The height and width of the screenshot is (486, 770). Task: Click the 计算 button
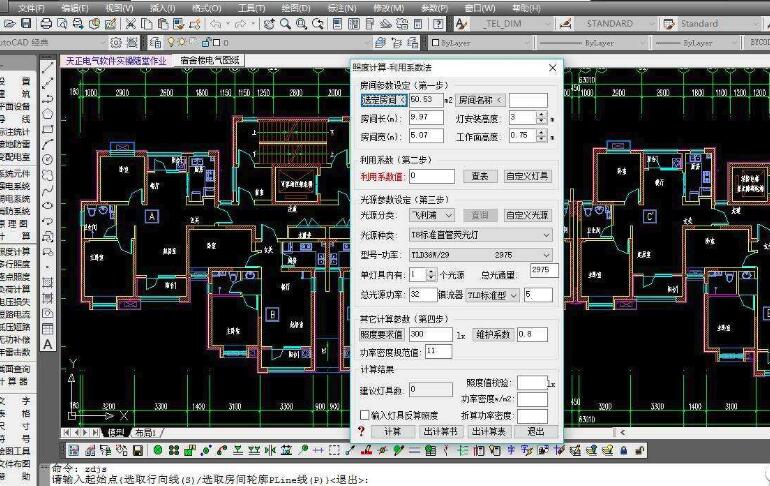point(392,431)
